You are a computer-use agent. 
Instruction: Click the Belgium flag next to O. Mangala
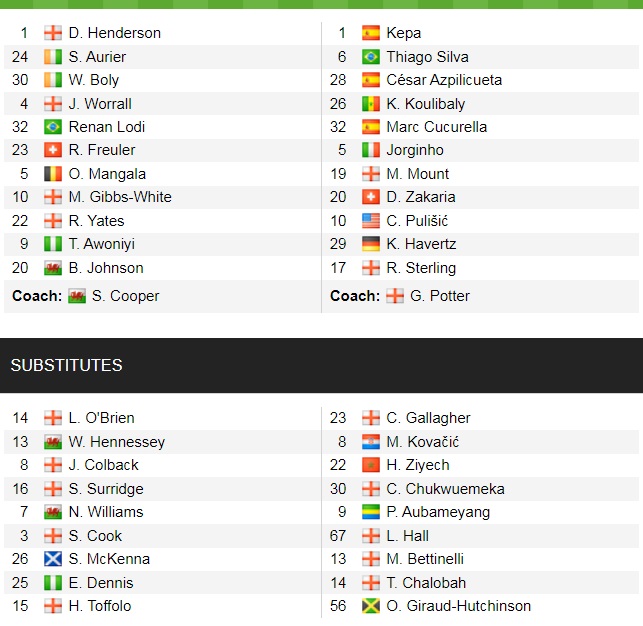point(53,174)
